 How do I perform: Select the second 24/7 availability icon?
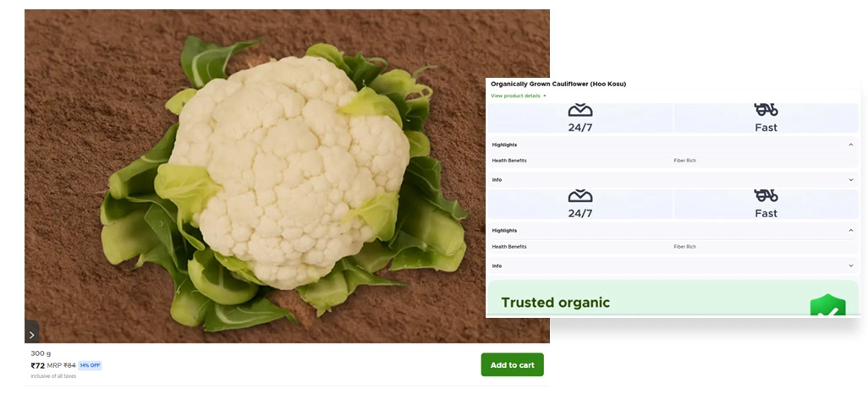[x=580, y=195]
